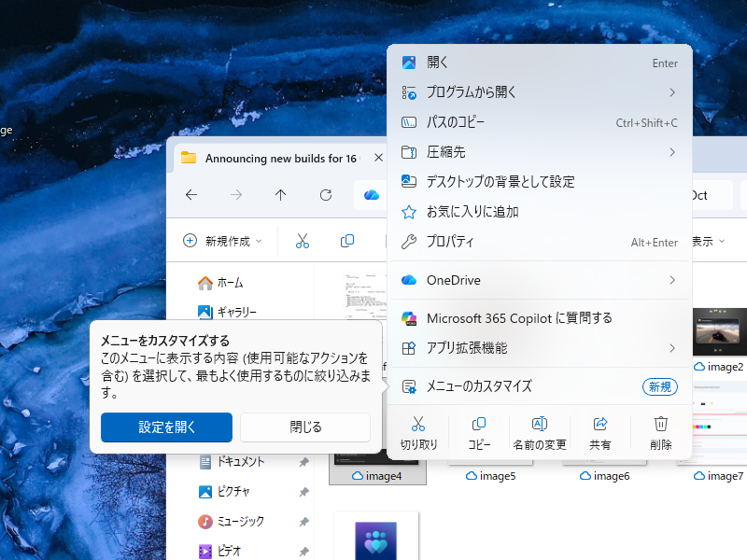
Task: Click the wrench icon beside プロパティ
Action: [x=409, y=242]
